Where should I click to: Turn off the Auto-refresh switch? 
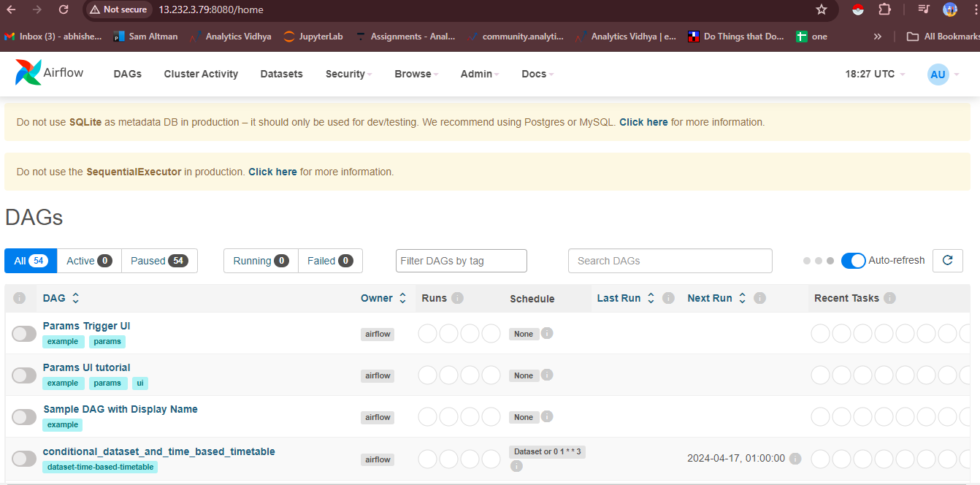pyautogui.click(x=854, y=261)
